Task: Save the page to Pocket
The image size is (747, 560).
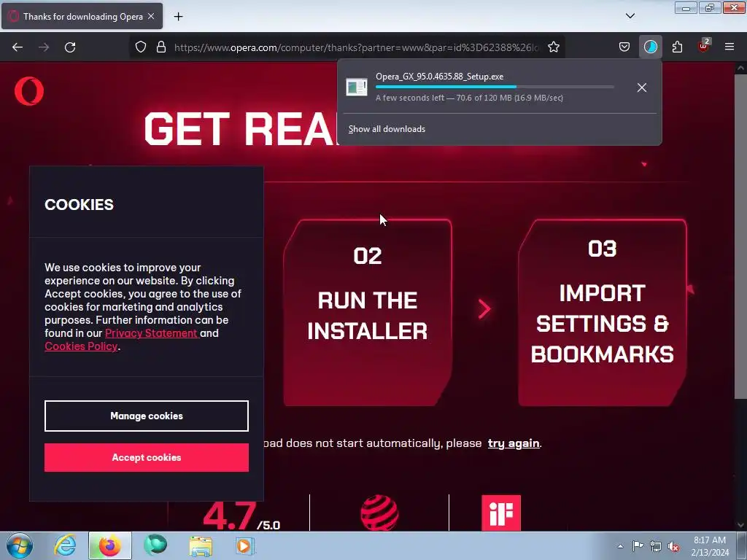Action: pos(624,47)
